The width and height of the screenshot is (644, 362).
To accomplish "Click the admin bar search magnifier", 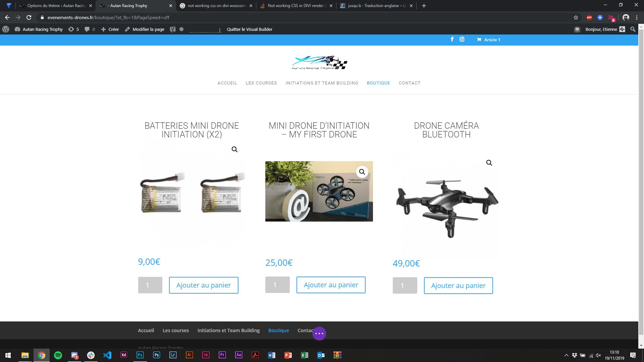I will 633,29.
